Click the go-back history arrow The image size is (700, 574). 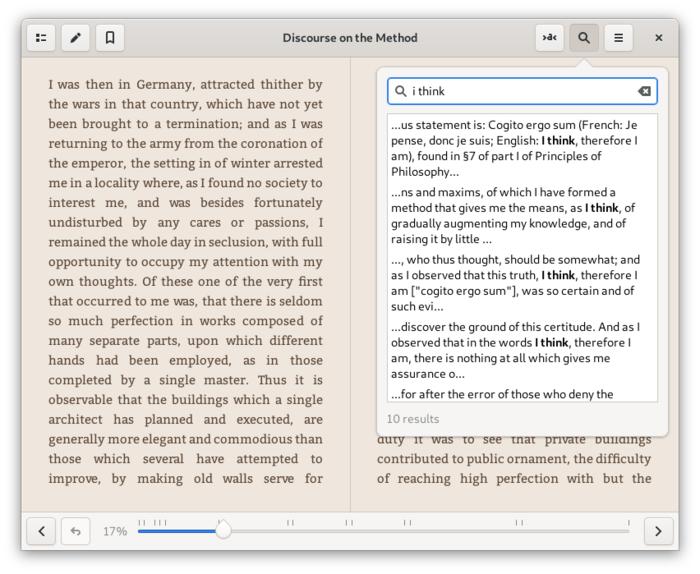click(x=75, y=531)
